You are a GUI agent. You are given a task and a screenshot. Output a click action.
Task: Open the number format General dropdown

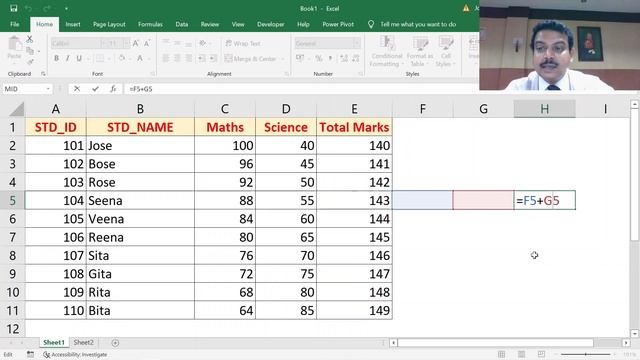(x=357, y=43)
